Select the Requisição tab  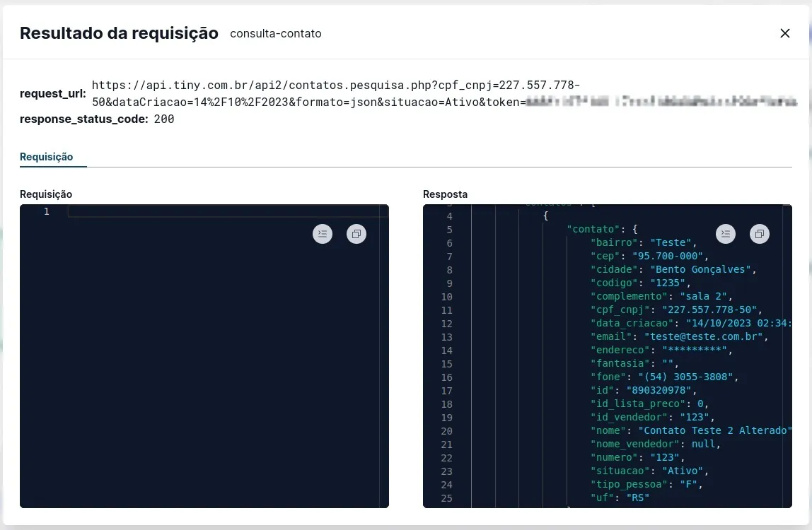click(x=46, y=157)
